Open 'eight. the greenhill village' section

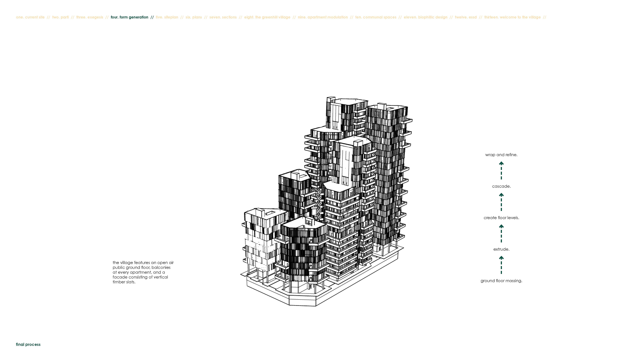(x=267, y=17)
